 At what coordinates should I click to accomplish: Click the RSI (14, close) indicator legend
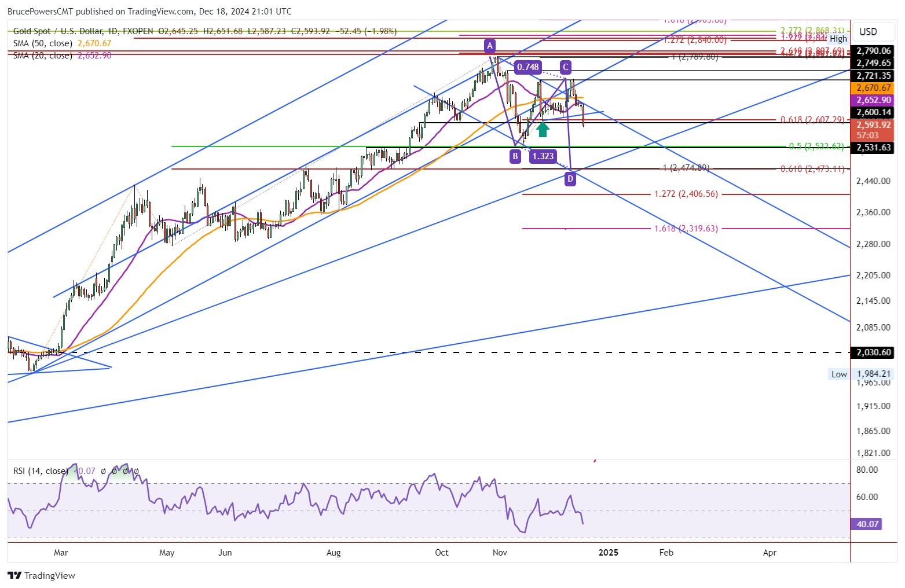tap(41, 471)
